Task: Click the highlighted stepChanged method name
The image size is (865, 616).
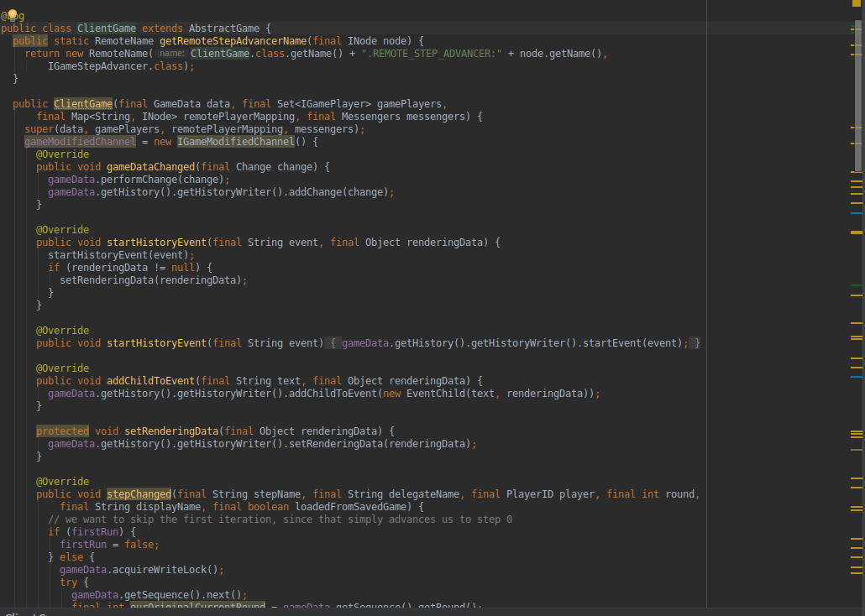Action: (x=139, y=494)
